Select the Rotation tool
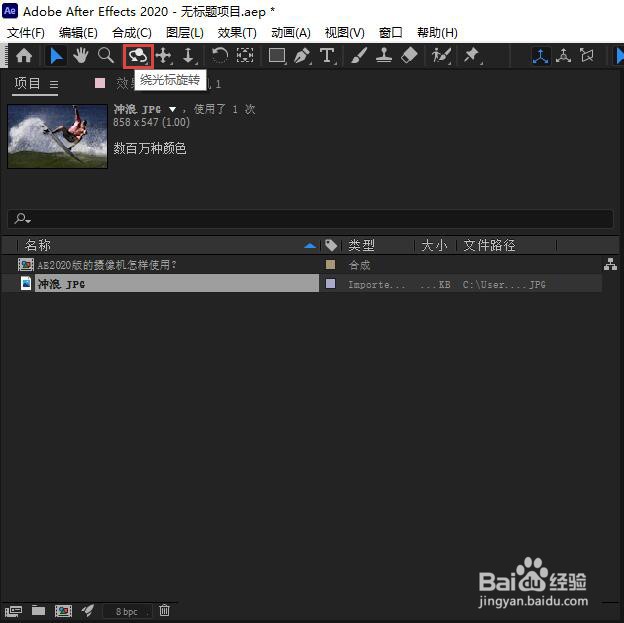The height and width of the screenshot is (623, 624). (219, 56)
